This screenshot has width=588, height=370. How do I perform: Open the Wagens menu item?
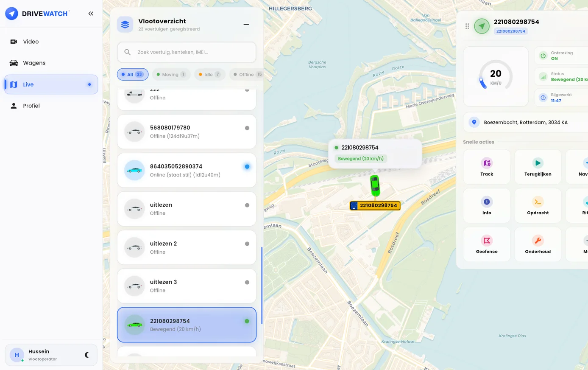51,63
